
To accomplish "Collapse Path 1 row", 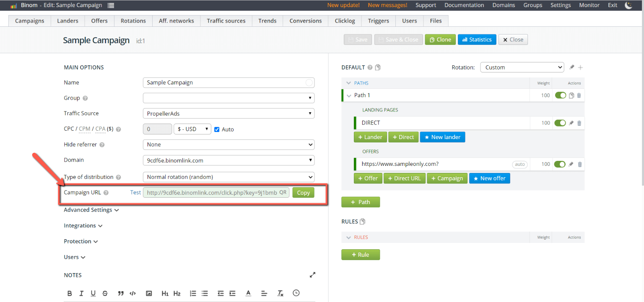I will pos(349,96).
